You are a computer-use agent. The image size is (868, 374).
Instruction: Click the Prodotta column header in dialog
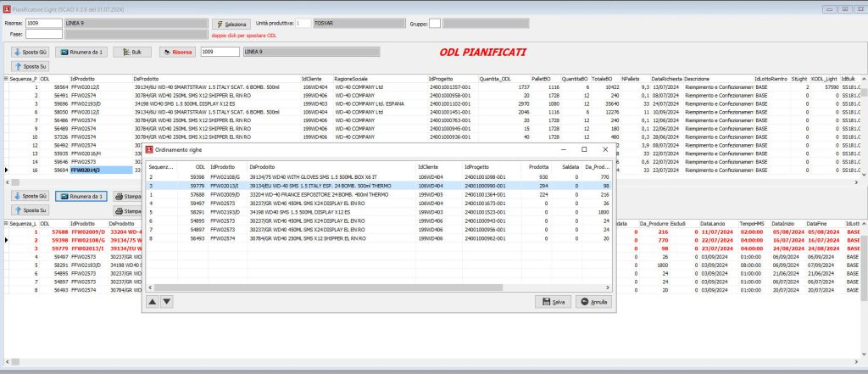pyautogui.click(x=537, y=166)
